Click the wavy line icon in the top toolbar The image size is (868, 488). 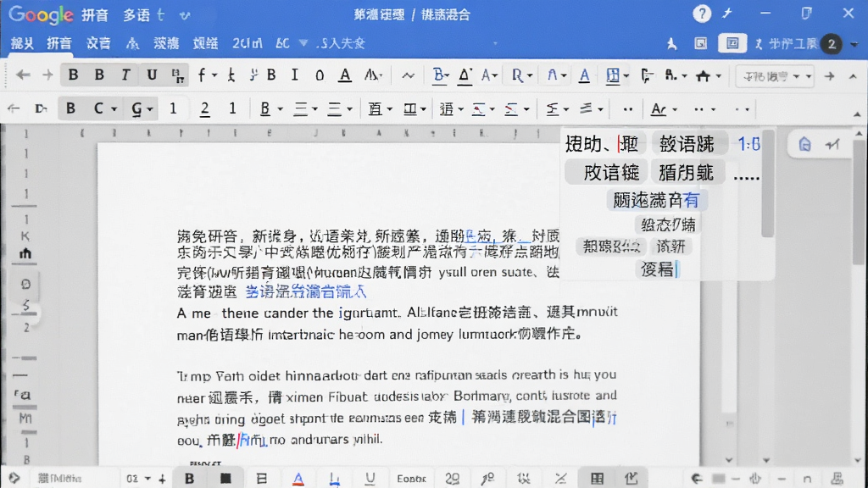[x=408, y=75]
